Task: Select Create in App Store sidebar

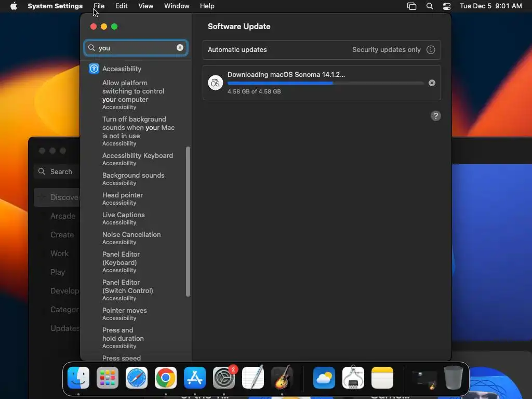Action: pyautogui.click(x=62, y=235)
